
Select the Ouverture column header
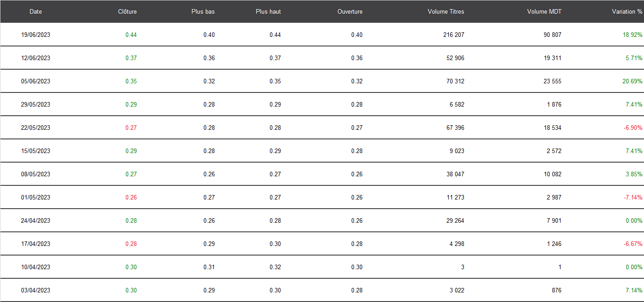[x=350, y=11]
